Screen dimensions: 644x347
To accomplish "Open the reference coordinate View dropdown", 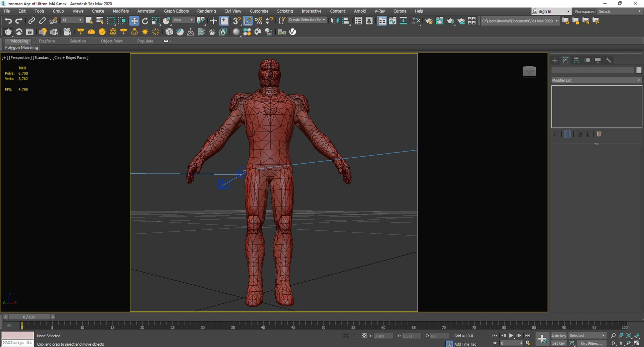I will (x=183, y=20).
